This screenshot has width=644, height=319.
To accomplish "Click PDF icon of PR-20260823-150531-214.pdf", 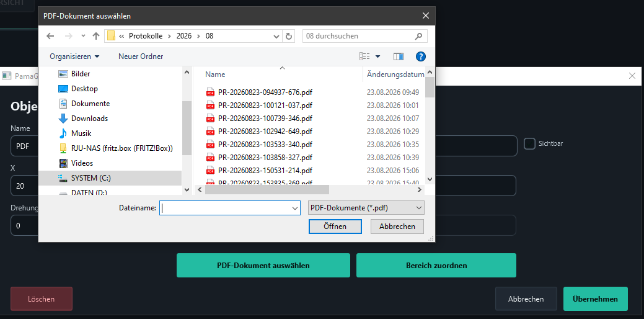I will (x=210, y=170).
